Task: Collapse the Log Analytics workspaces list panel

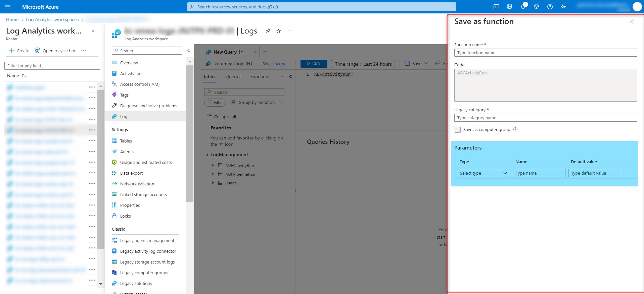Action: tap(93, 31)
